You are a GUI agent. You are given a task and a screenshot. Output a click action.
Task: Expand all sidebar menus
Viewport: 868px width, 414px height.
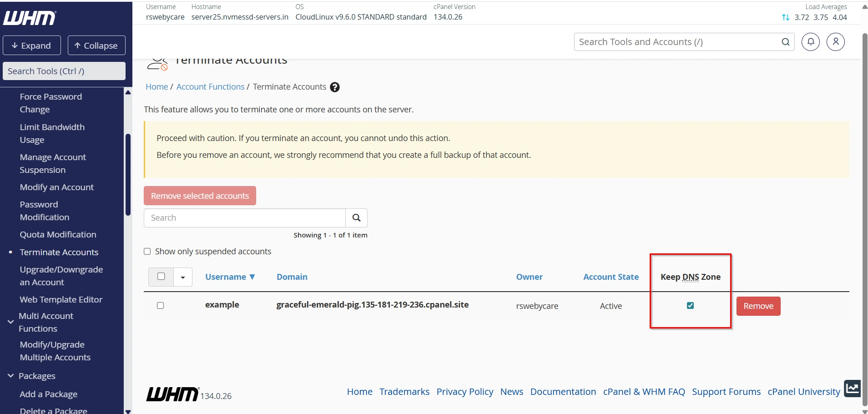click(x=32, y=45)
